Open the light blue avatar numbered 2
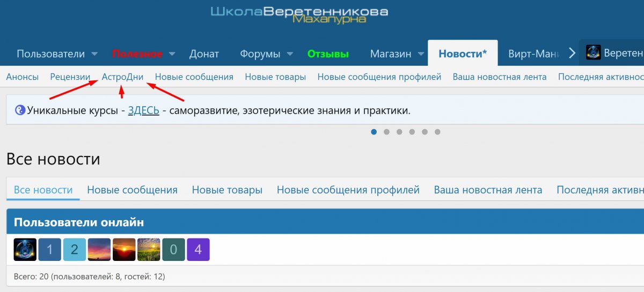The image size is (644, 292). (x=75, y=250)
